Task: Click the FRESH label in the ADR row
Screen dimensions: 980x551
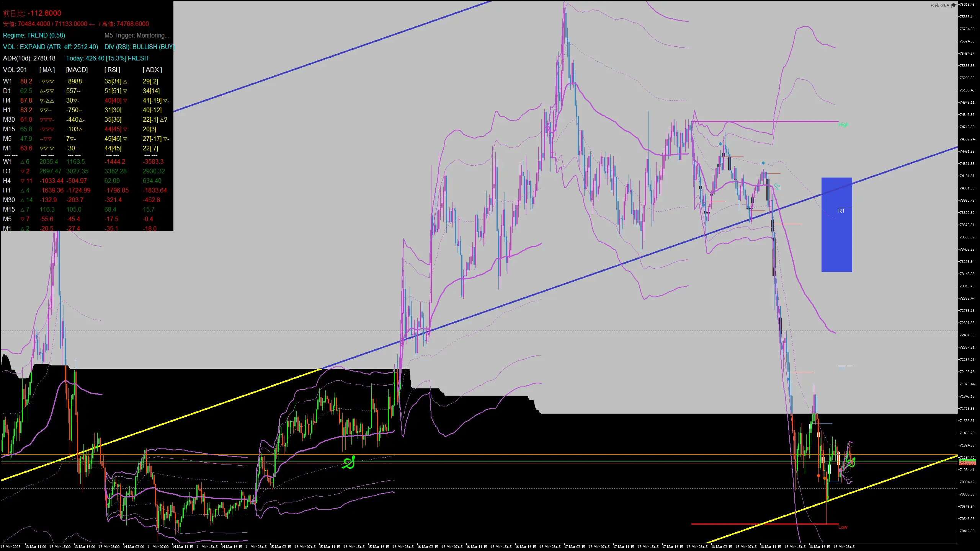Action: click(138, 58)
